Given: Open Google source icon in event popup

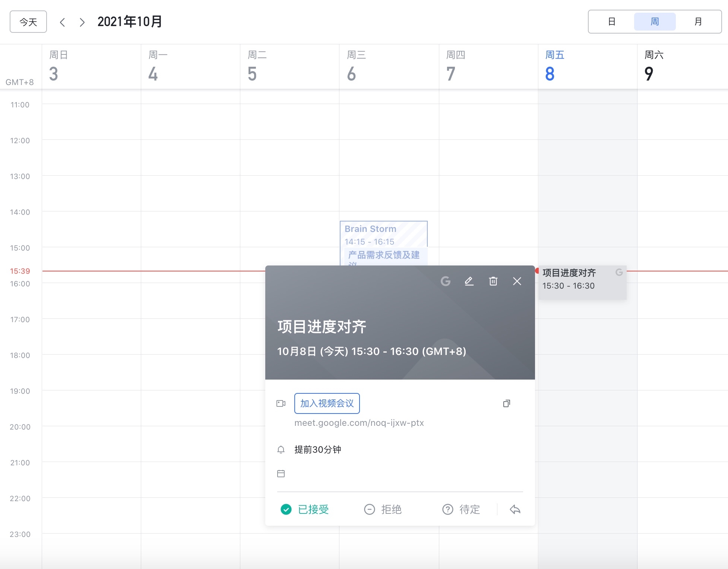Looking at the screenshot, I should (446, 281).
